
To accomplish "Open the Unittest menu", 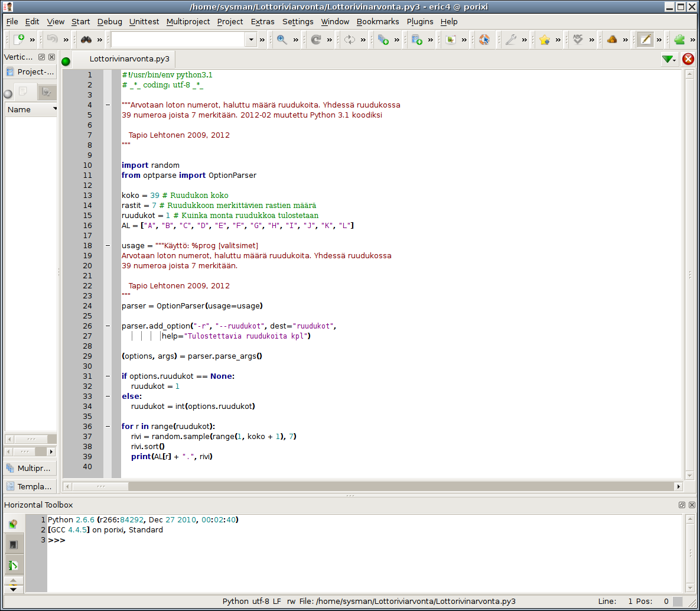I will click(144, 21).
